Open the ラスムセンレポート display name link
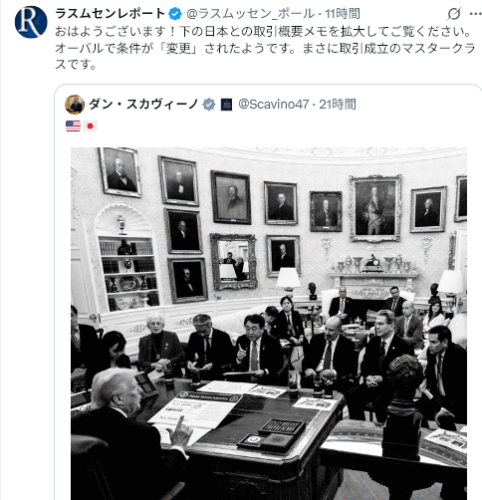Image resolution: width=482 pixels, height=500 pixels. click(x=110, y=14)
